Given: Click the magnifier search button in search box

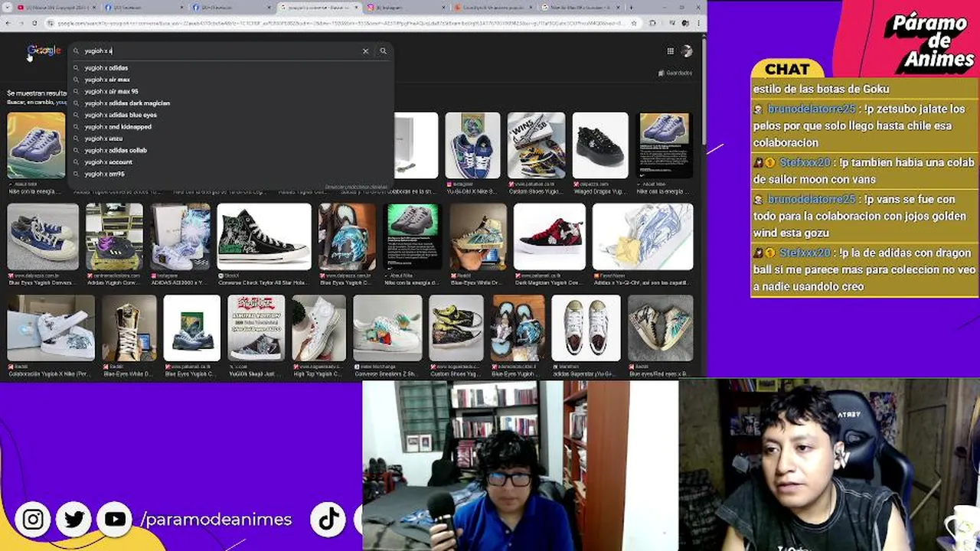Looking at the screenshot, I should click(383, 51).
